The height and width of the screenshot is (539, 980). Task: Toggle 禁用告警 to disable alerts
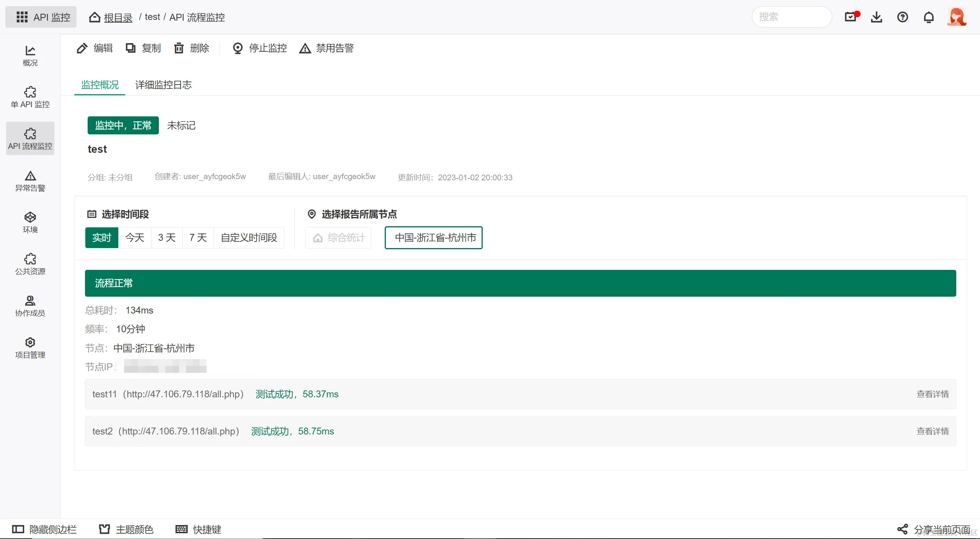click(327, 48)
